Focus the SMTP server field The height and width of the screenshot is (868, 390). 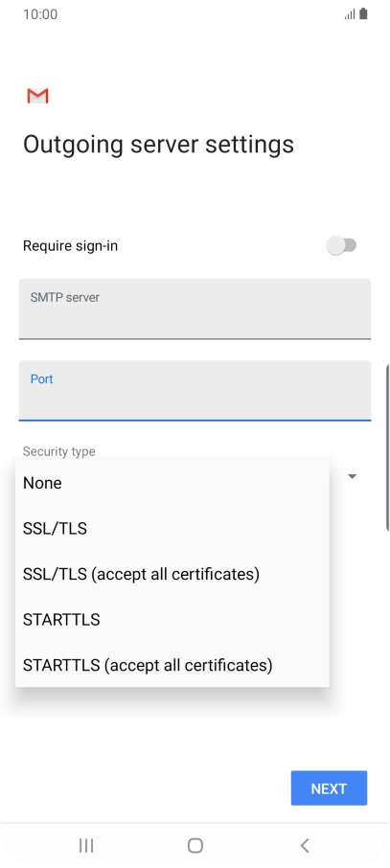click(x=195, y=308)
